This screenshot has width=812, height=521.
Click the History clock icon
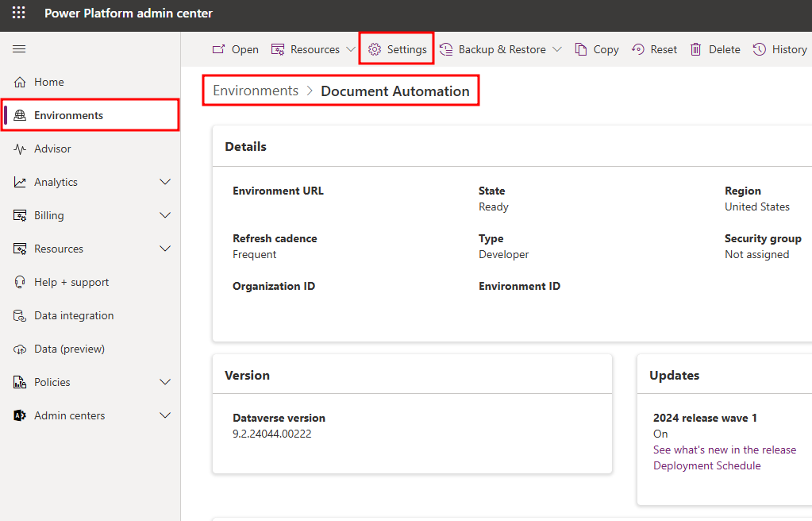759,49
